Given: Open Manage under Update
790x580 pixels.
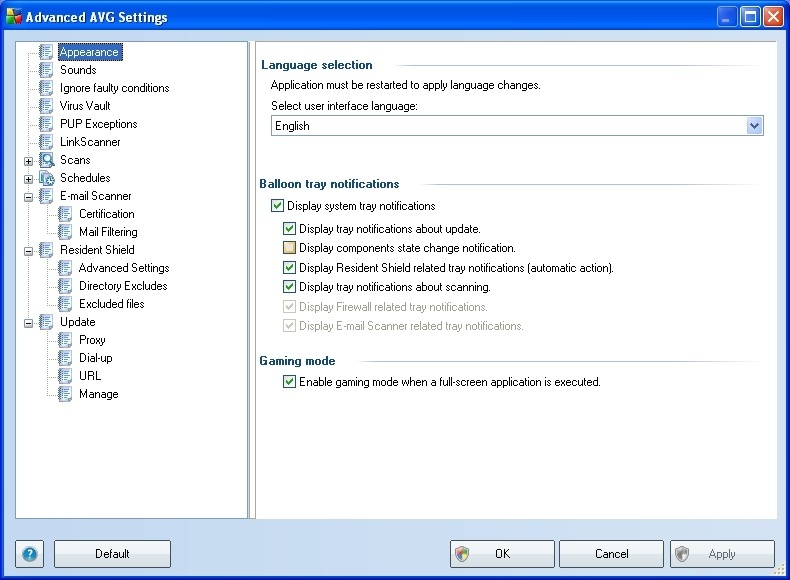Looking at the screenshot, I should point(99,394).
